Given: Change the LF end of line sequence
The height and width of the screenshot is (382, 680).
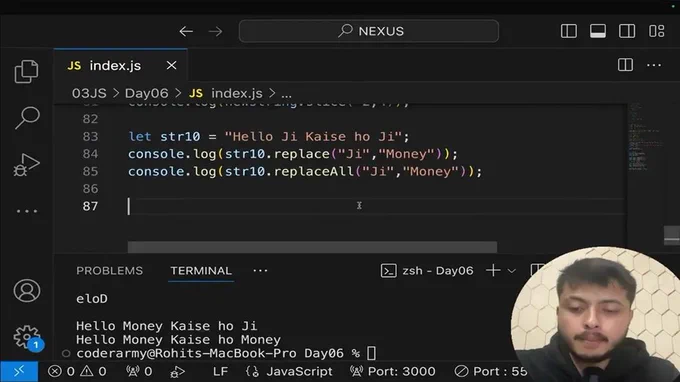Looking at the screenshot, I should pyautogui.click(x=220, y=372).
